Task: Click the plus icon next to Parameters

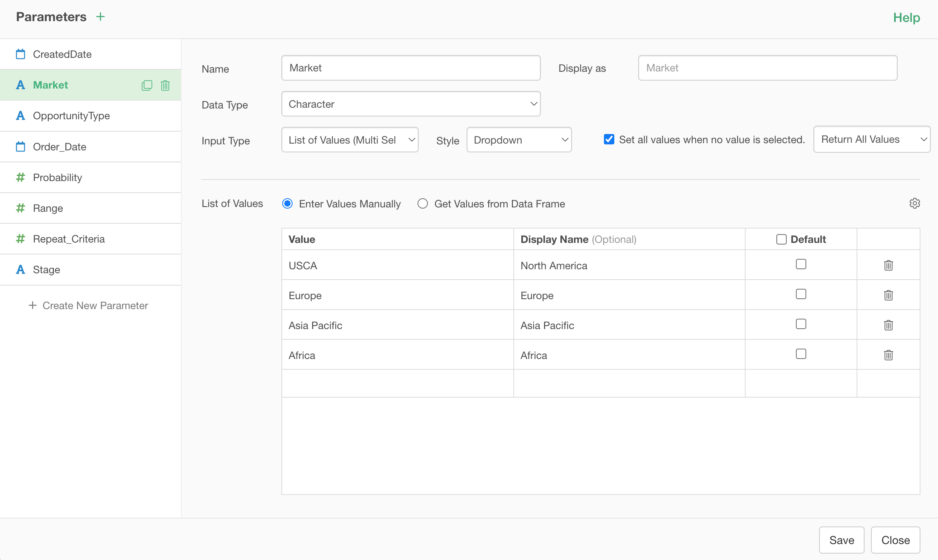Action: (101, 17)
